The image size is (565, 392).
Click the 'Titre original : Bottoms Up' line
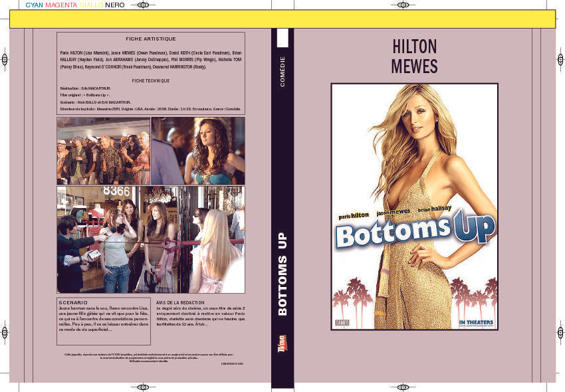tap(84, 95)
